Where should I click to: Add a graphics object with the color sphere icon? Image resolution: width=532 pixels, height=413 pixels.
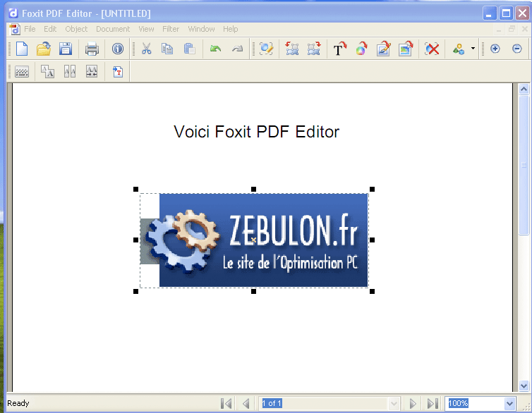[362, 49]
